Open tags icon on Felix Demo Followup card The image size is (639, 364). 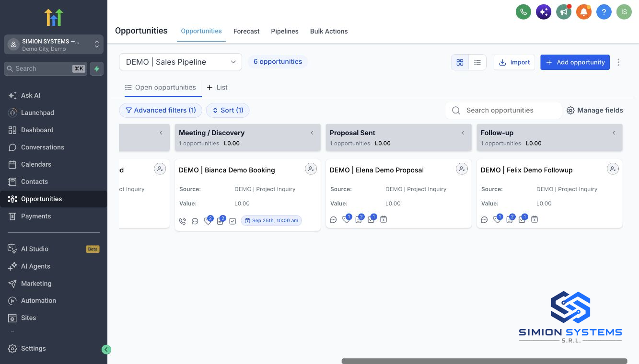pos(497,219)
